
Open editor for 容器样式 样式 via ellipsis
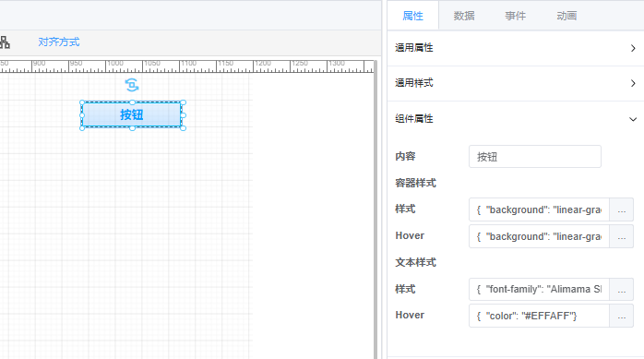pos(622,209)
